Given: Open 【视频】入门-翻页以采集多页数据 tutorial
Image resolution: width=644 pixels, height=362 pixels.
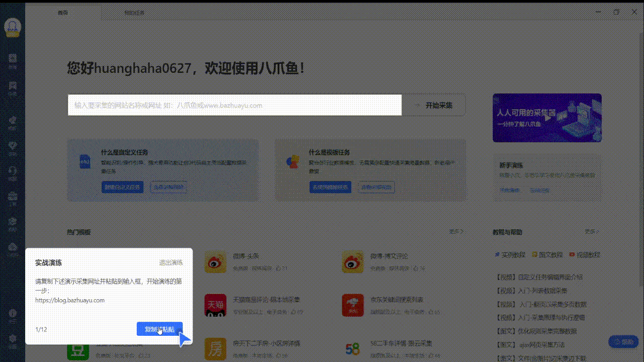Looking at the screenshot, I should [x=541, y=304].
